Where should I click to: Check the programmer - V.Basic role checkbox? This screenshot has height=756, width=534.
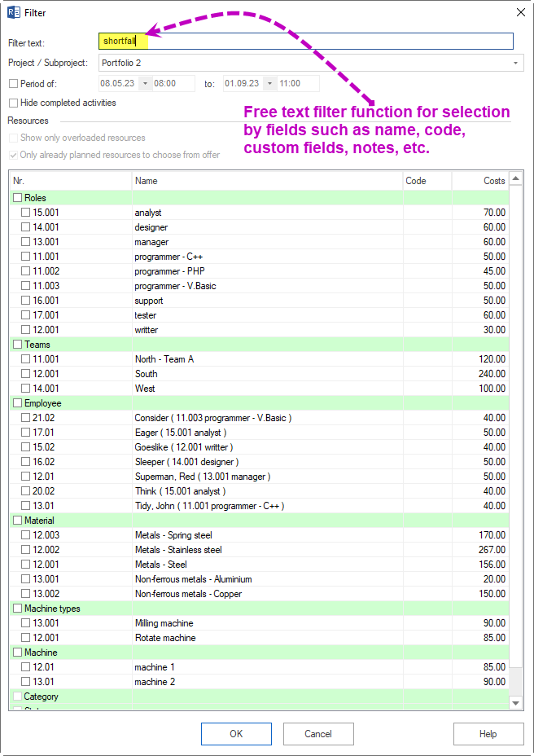(25, 286)
